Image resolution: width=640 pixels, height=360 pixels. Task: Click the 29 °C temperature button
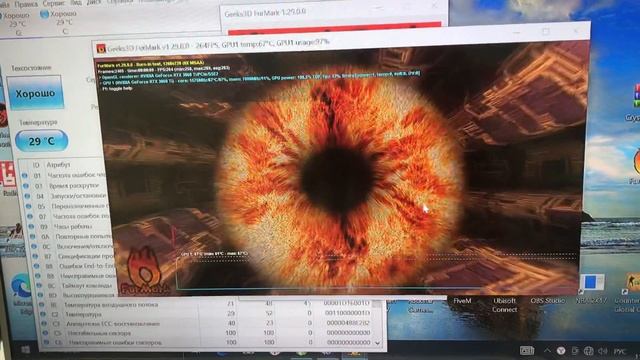42,141
